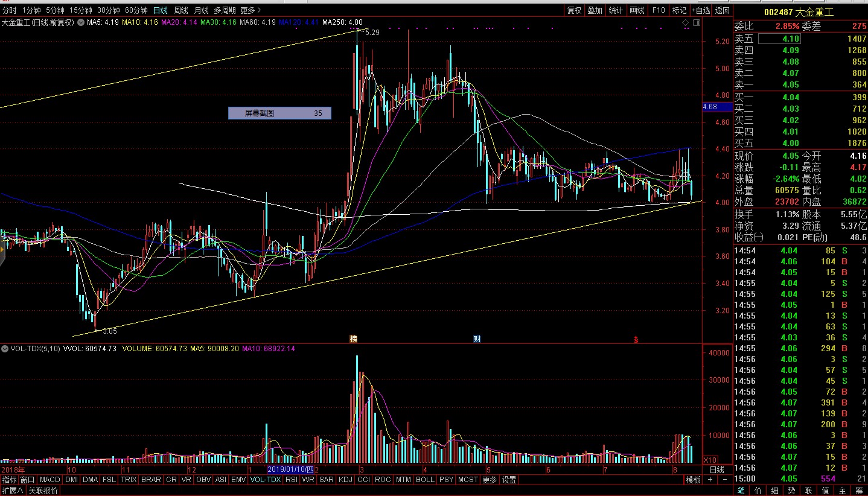This screenshot has height=496, width=868.
Task: Select the DMA indicator
Action: [91, 480]
